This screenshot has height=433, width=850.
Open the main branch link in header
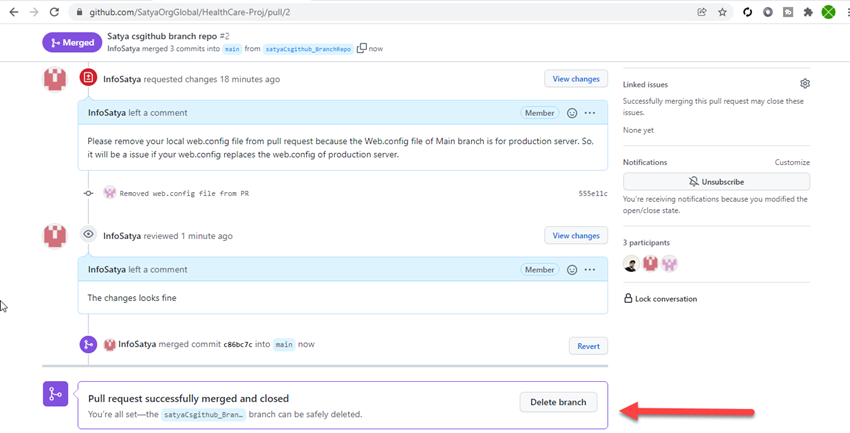point(232,49)
